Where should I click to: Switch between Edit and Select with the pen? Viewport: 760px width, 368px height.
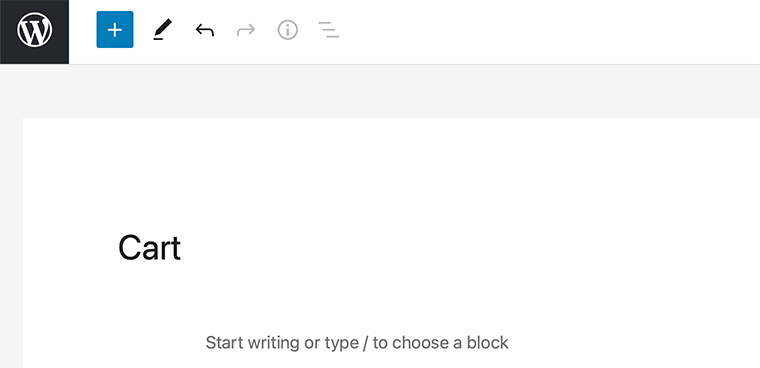162,30
